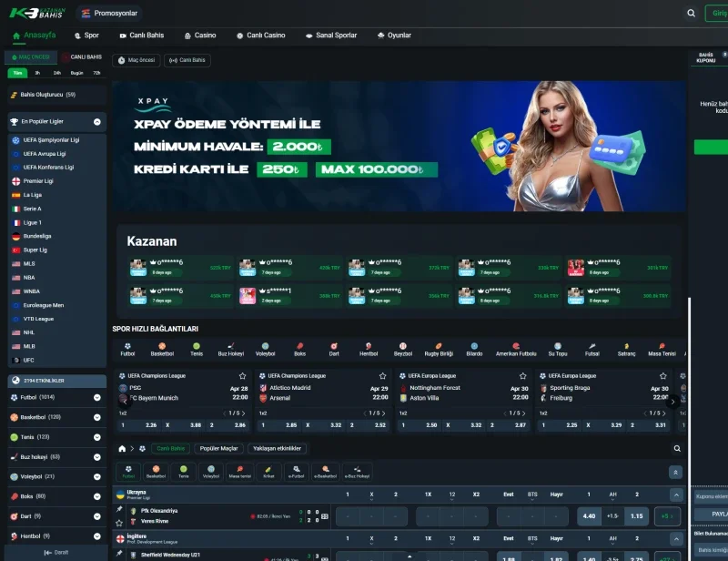
Task: Open the Canlı Bahis navigation tab
Action: point(142,36)
